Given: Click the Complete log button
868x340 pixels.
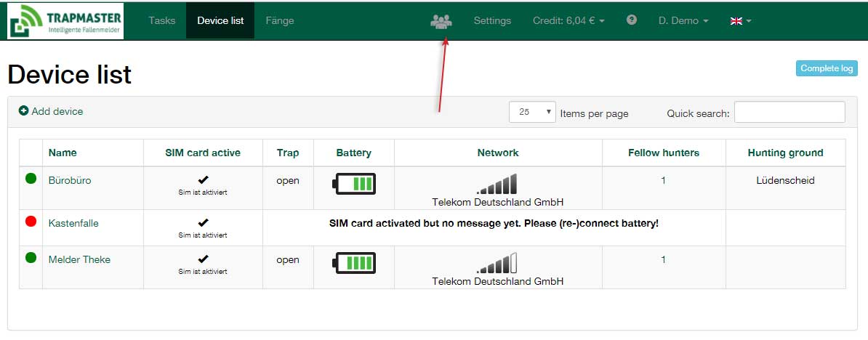Looking at the screenshot, I should 827,68.
